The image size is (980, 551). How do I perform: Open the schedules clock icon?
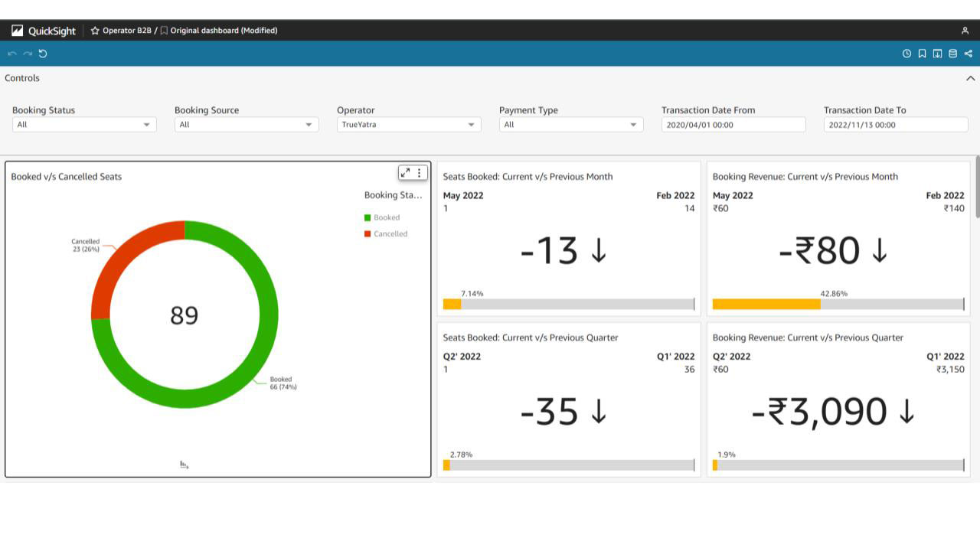tap(906, 54)
